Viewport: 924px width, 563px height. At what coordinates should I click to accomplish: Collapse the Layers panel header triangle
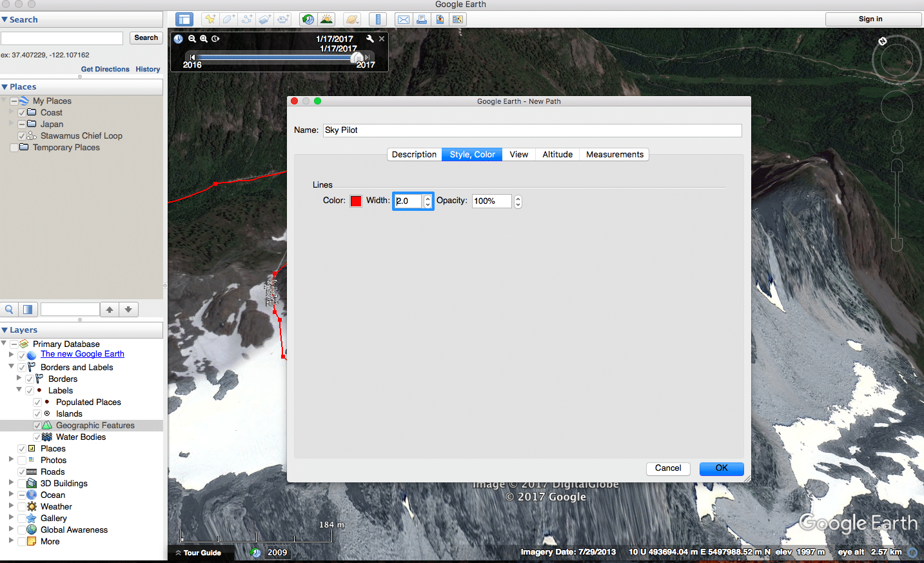tap(5, 330)
